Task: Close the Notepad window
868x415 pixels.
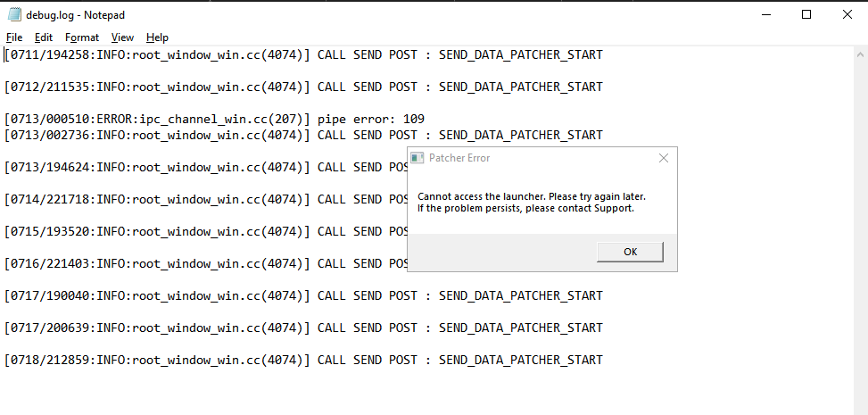Action: click(847, 15)
